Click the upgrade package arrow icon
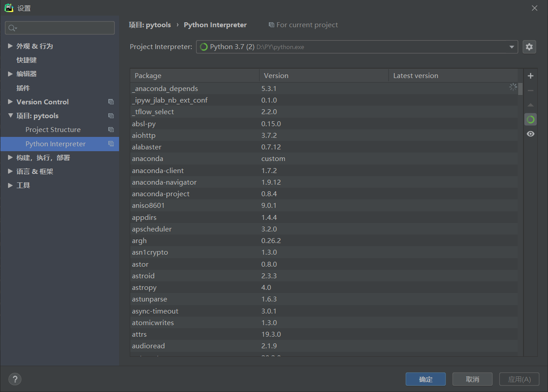The height and width of the screenshot is (392, 548). pos(530,105)
